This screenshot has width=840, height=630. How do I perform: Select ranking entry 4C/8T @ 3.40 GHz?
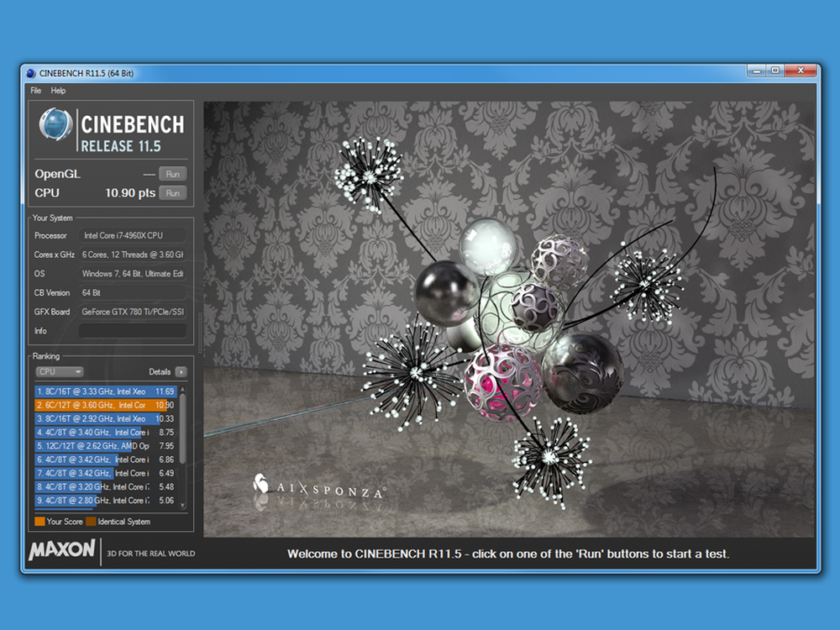[106, 433]
